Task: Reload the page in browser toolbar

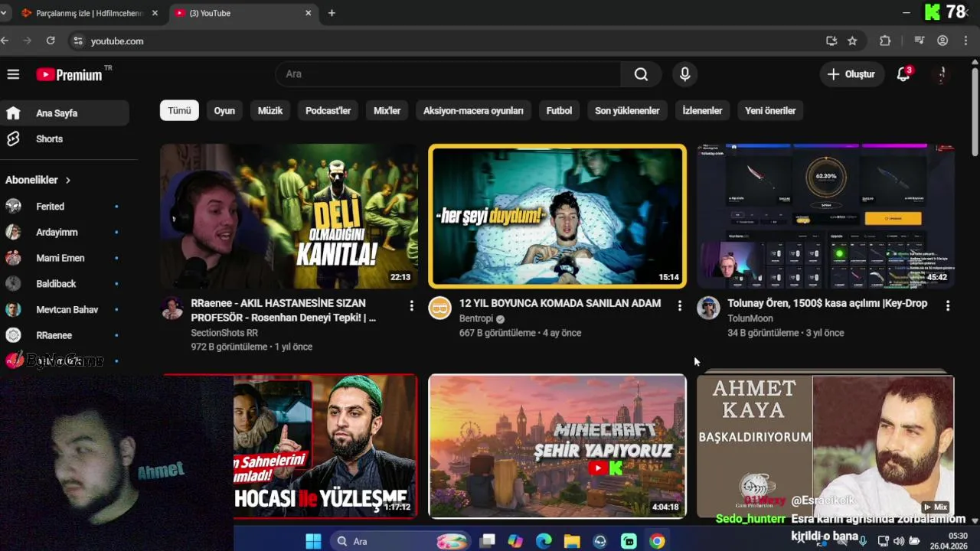Action: click(51, 41)
